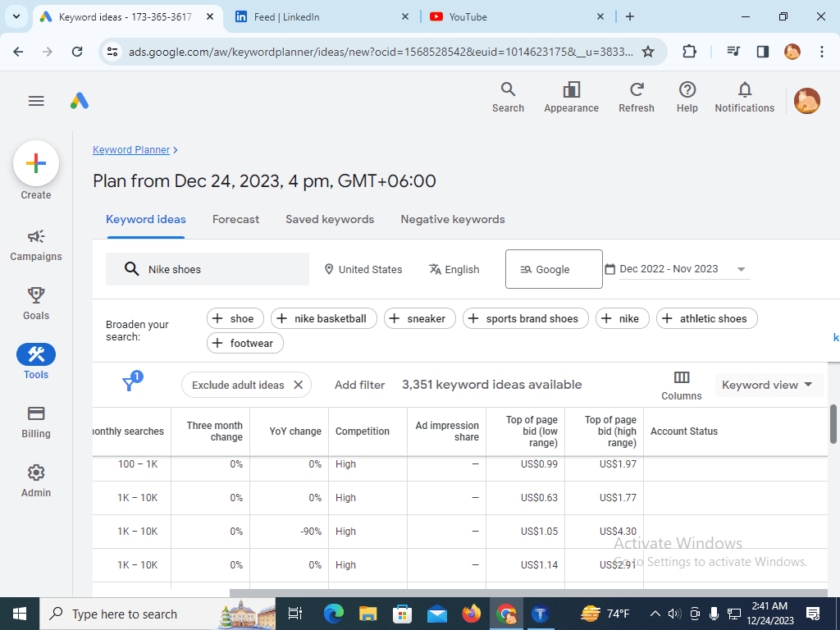Open the browser Extensions icon

689,52
